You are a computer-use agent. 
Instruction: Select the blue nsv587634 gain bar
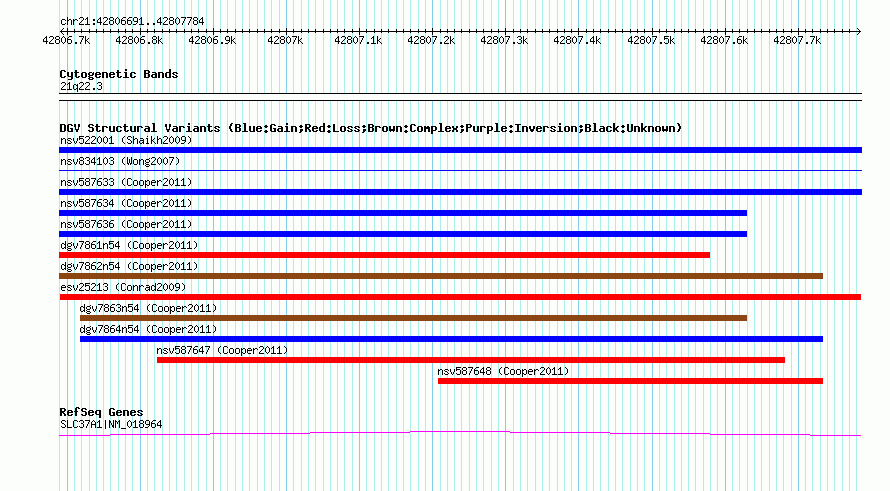[403, 213]
